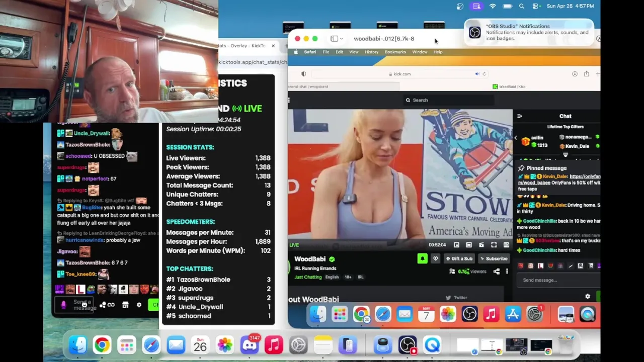This screenshot has height=362, width=644.
Task: Click the shop icon in left chat overlay
Action: [x=125, y=305]
